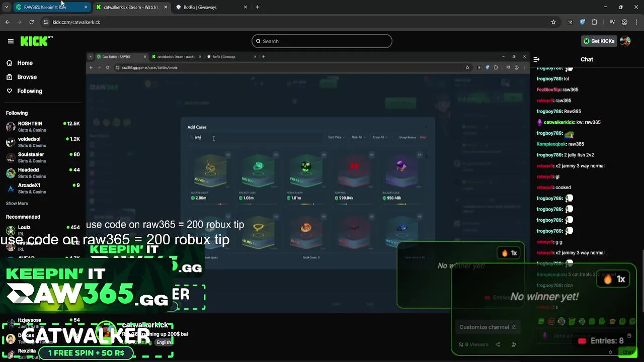
Task: Expand the Following list with Show more
Action: tap(17, 204)
